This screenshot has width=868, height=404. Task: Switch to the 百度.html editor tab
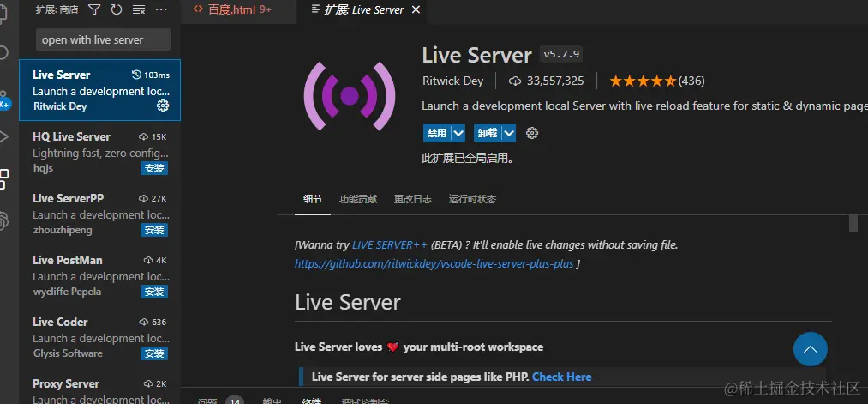[238, 9]
